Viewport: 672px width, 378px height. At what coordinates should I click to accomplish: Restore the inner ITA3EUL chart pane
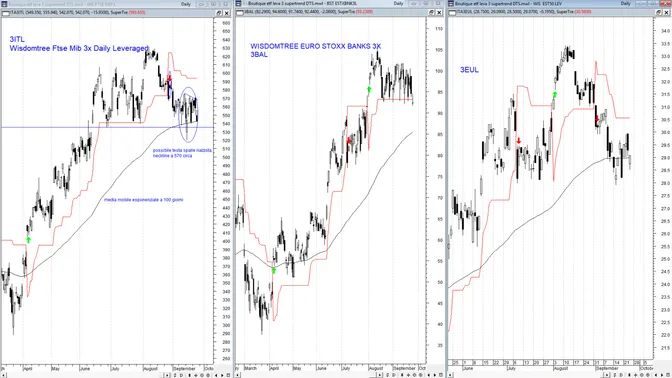[659, 12]
